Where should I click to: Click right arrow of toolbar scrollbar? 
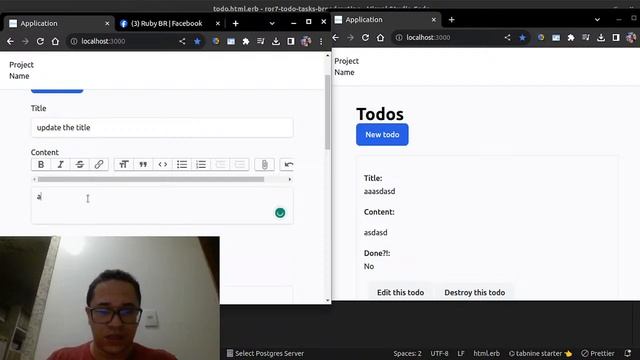tap(290, 179)
